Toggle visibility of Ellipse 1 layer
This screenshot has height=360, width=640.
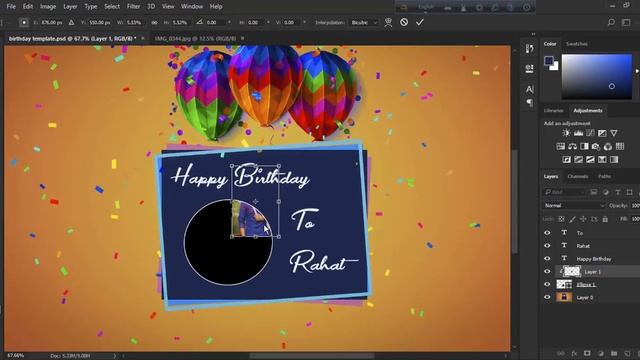[547, 284]
